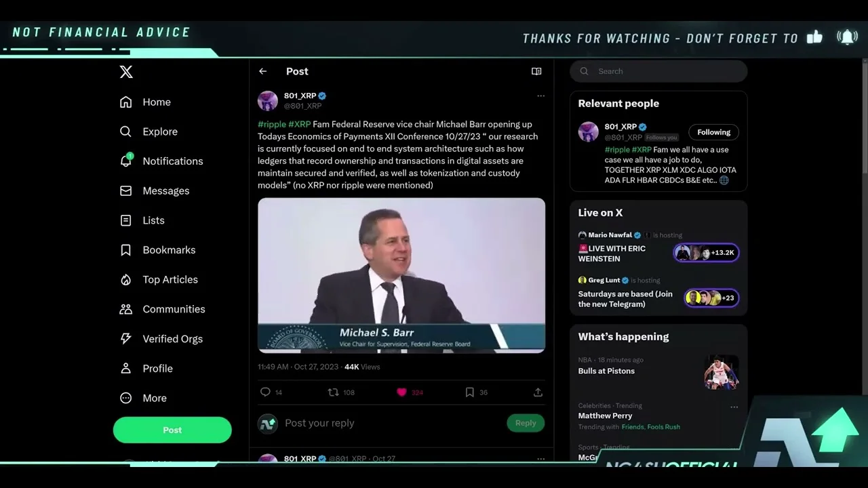Expand the More menu in sidebar
The width and height of the screenshot is (868, 488).
pos(154,399)
